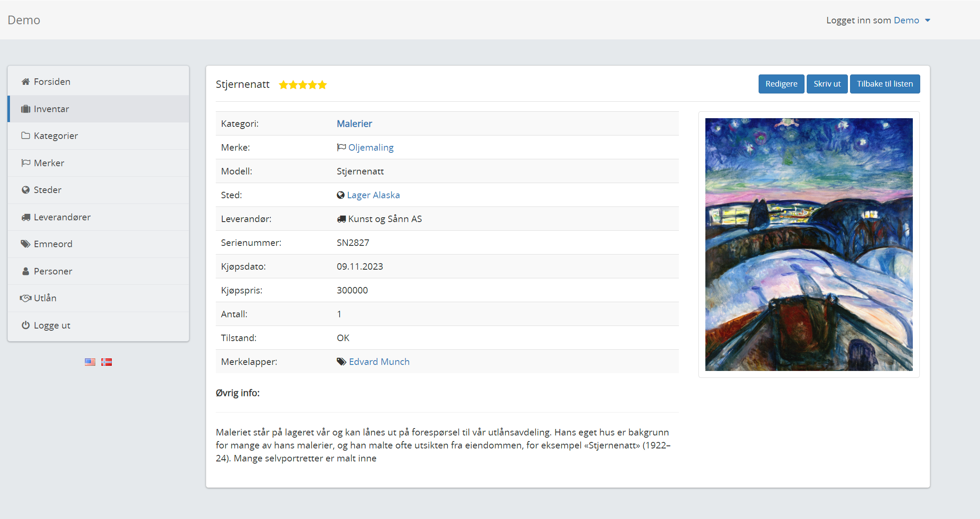
Task: Click the home icon beside Forsiden
Action: [26, 82]
